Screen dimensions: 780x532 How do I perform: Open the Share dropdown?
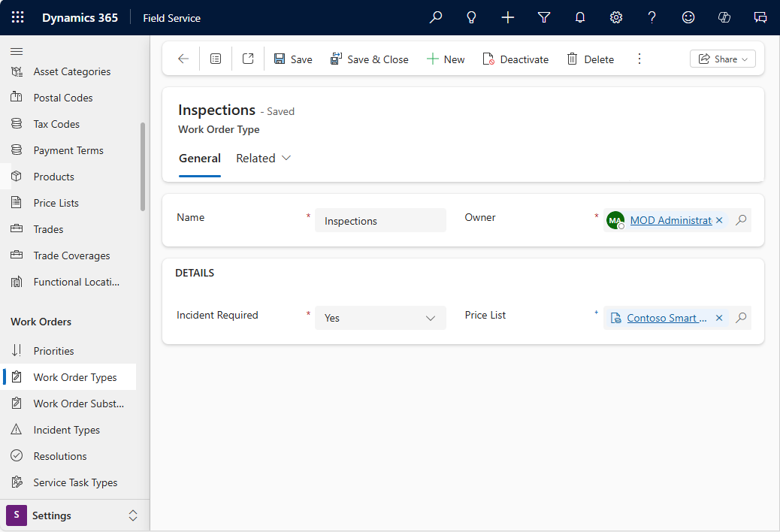click(x=722, y=59)
